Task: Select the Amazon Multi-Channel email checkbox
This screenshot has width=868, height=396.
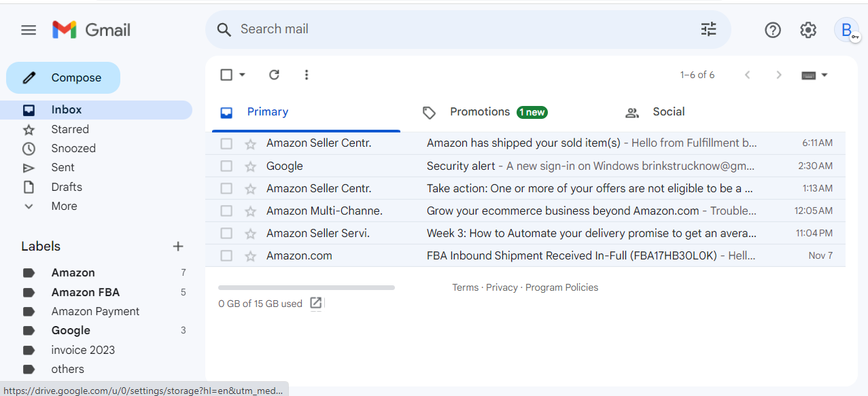Action: (x=226, y=211)
